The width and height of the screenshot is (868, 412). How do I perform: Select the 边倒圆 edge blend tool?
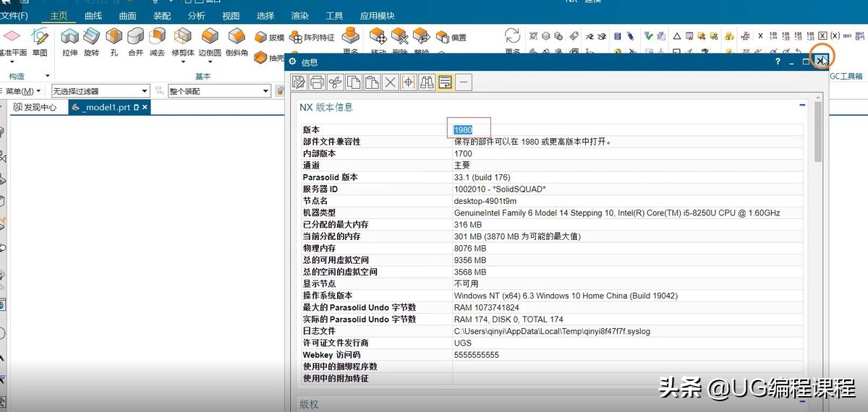210,41
